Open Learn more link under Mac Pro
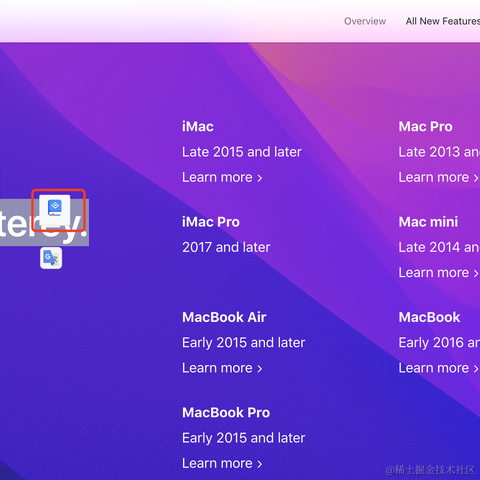 (439, 177)
